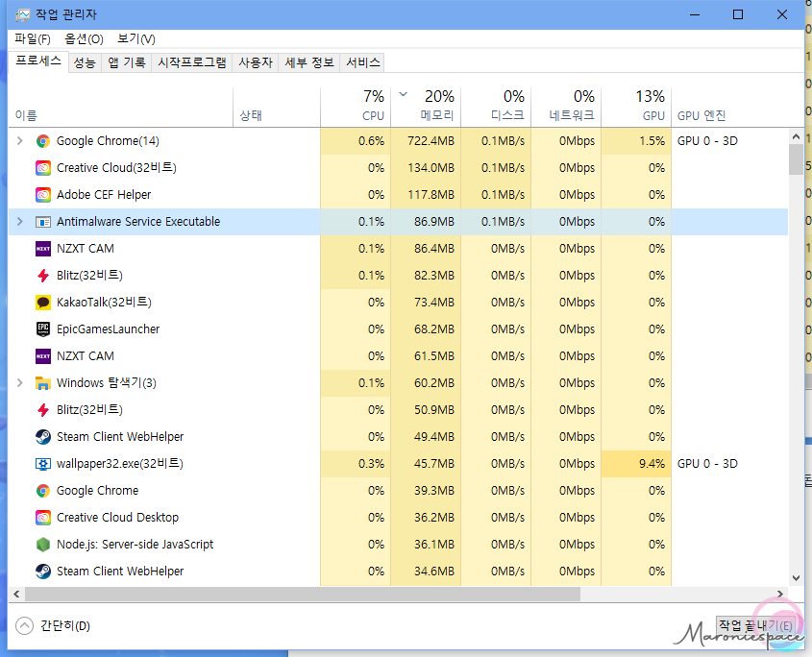Click the Creative Cloud(32비트) icon

[x=43, y=168]
